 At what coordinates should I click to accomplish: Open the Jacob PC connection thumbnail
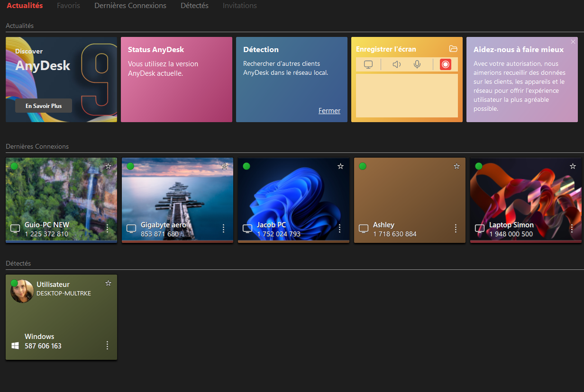[x=293, y=194]
